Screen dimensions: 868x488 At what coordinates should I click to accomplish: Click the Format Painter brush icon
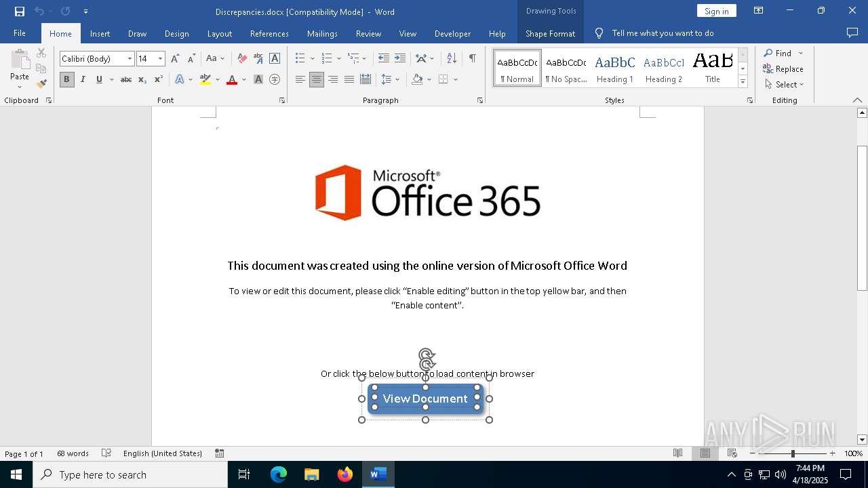click(41, 84)
